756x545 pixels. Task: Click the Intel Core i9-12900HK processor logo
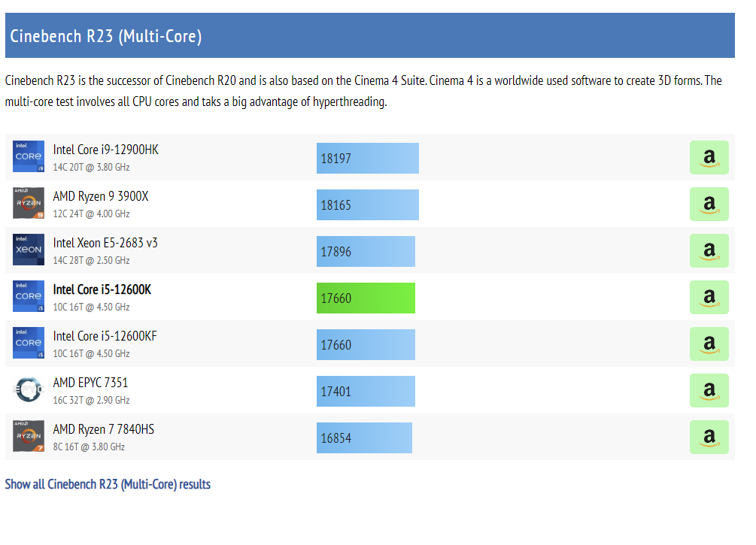[29, 156]
